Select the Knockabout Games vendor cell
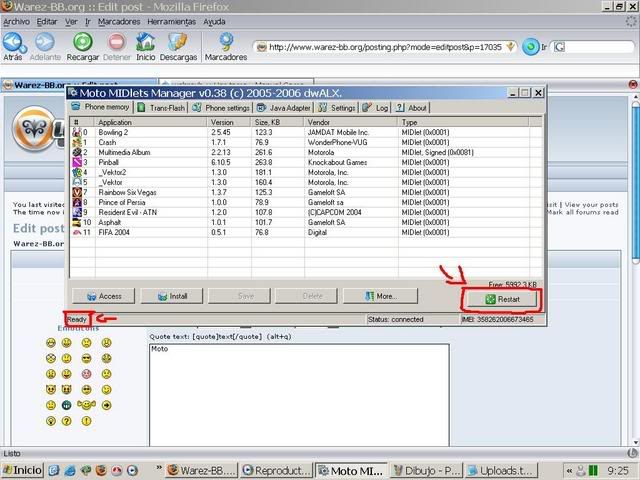The image size is (640, 480). click(337, 162)
